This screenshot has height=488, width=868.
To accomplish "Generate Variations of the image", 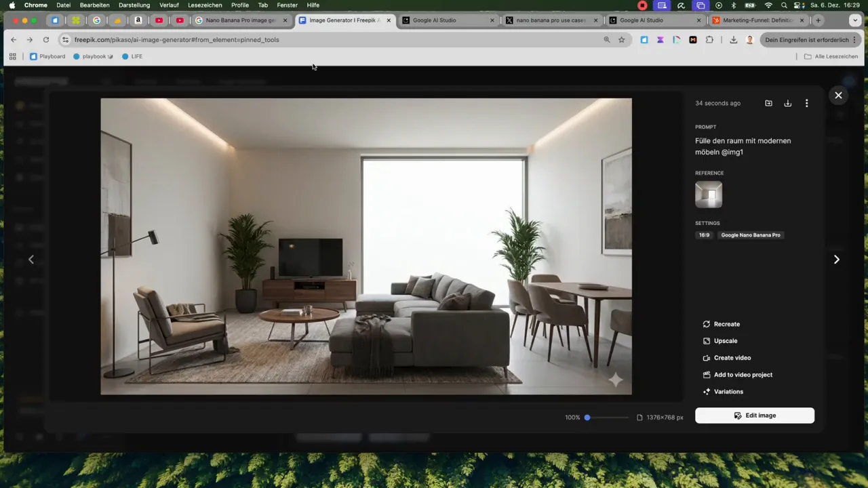I will (728, 391).
